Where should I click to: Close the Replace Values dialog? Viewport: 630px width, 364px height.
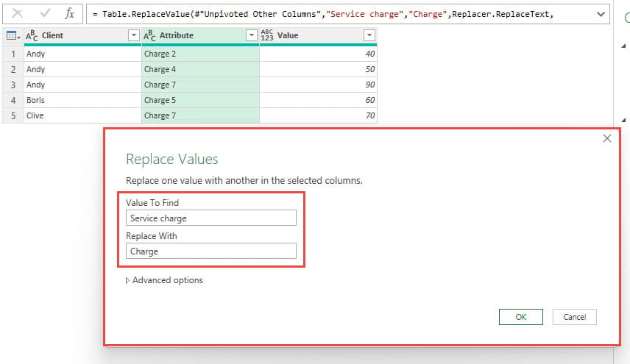click(x=607, y=138)
